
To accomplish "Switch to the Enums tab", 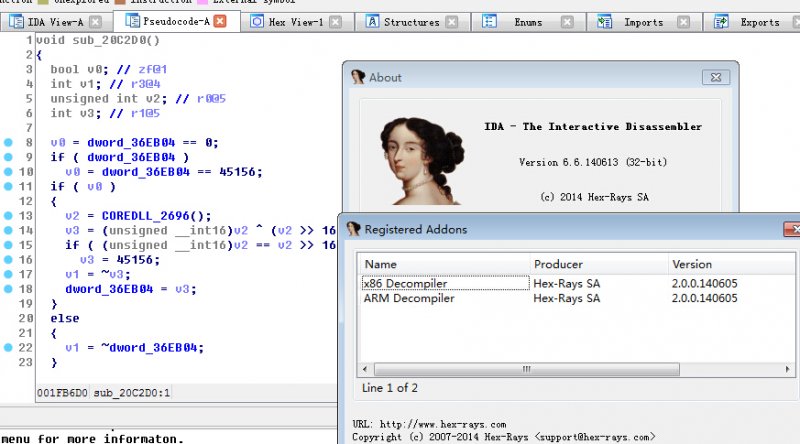I will point(528,22).
